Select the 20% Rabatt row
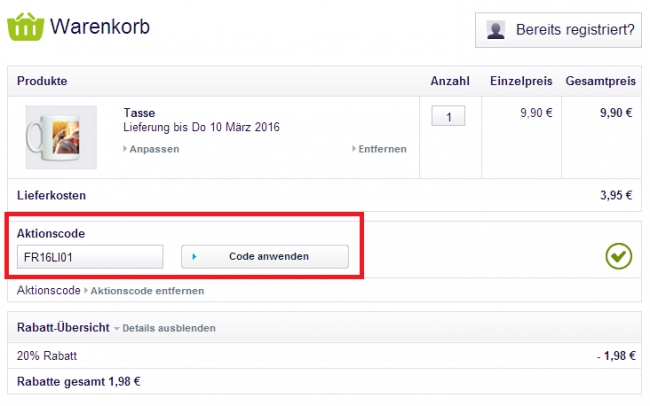 pos(46,356)
